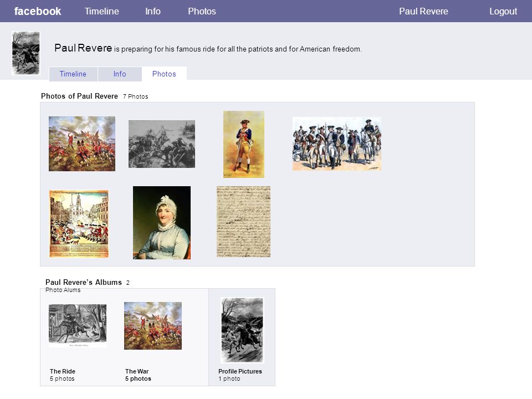Click the facebook logo in header

pos(38,11)
